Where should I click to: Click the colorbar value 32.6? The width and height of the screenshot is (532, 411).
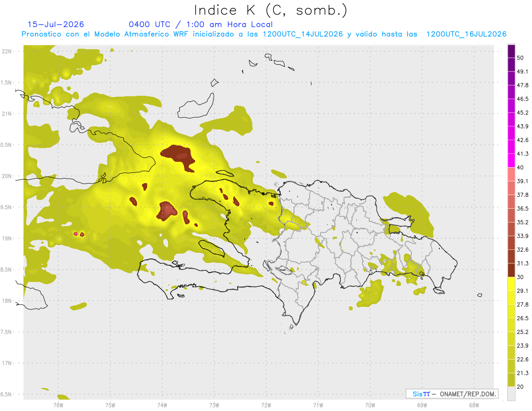523,250
